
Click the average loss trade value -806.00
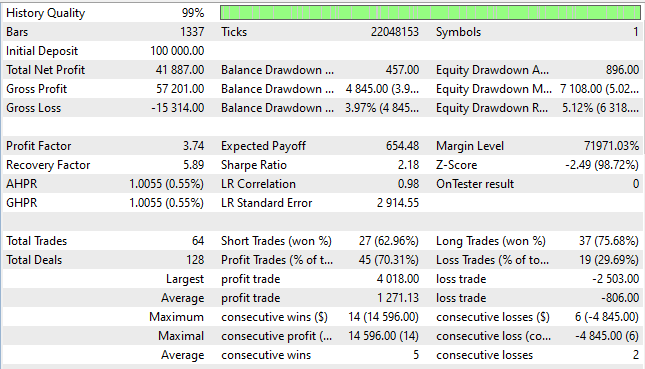pyautogui.click(x=620, y=298)
